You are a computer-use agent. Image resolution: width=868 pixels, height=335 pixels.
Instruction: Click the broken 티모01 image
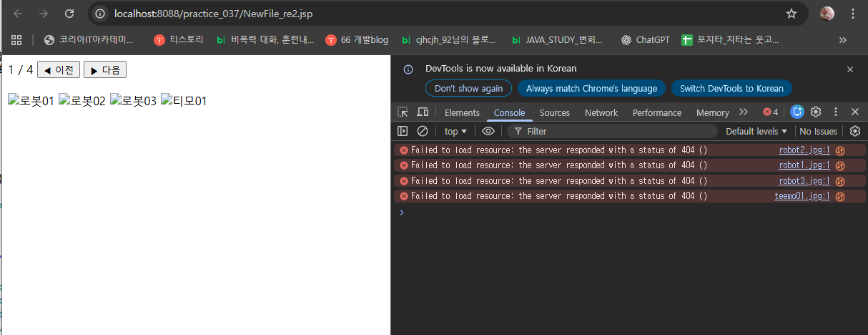coord(184,101)
